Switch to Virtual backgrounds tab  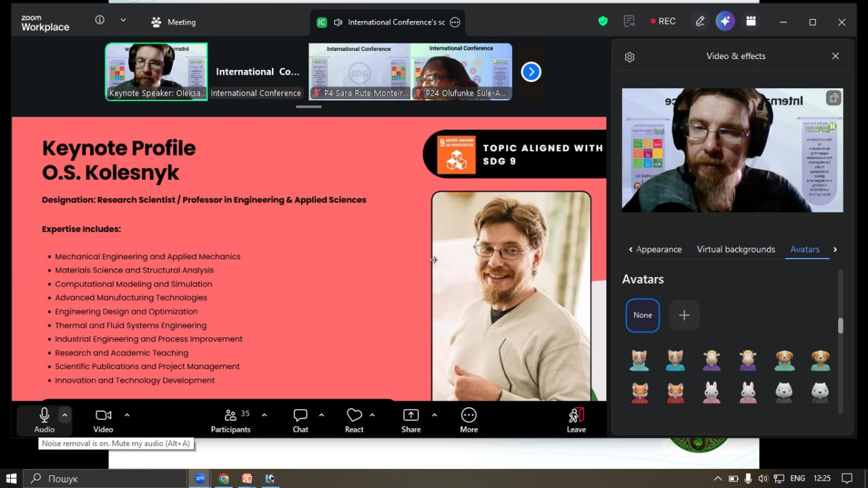coord(736,249)
